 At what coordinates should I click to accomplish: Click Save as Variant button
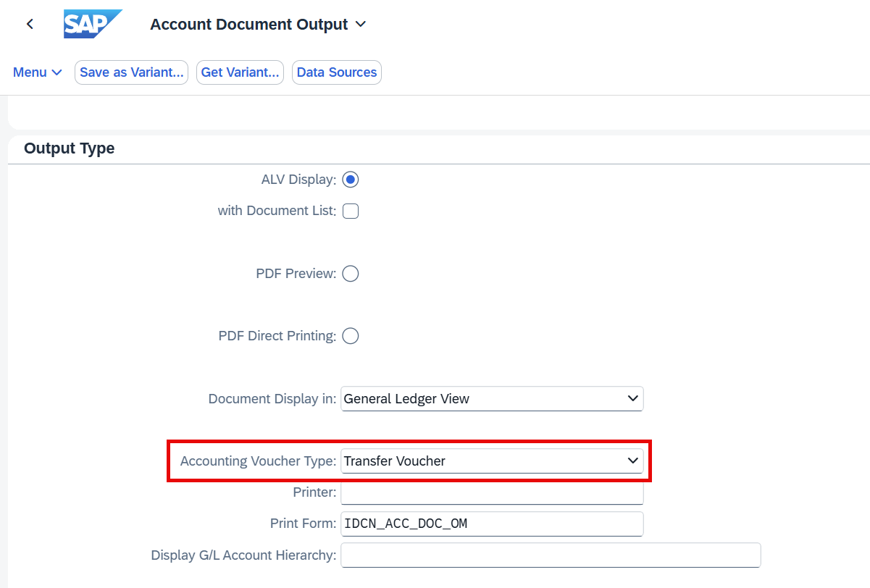[131, 72]
